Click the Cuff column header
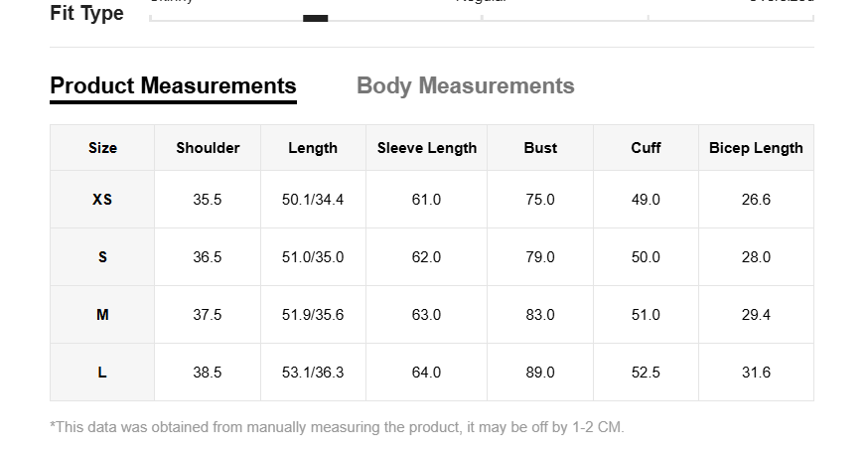868x453 pixels. pyautogui.click(x=646, y=148)
